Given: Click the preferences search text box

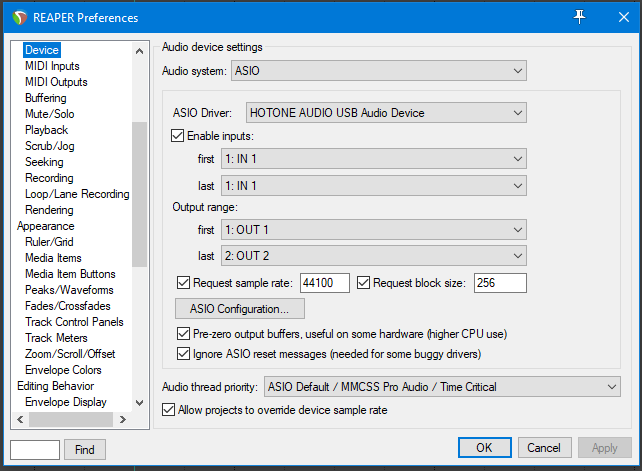Looking at the screenshot, I should 34,450.
